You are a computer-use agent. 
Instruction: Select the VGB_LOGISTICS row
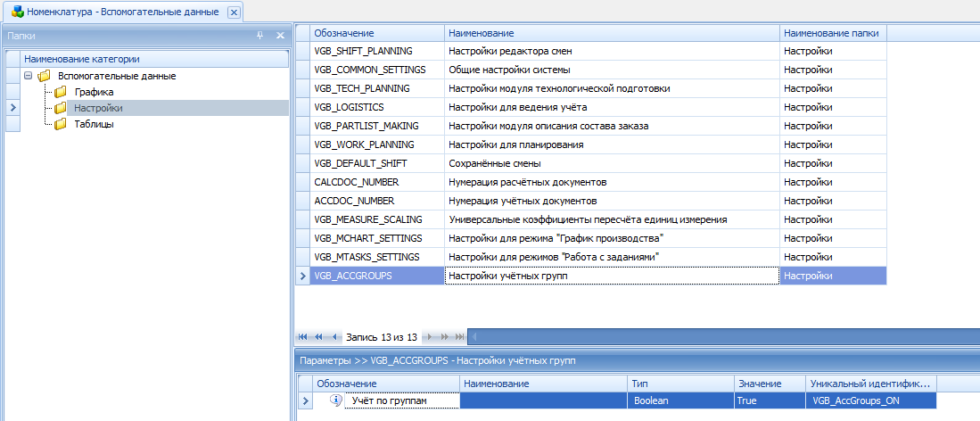coord(376,107)
